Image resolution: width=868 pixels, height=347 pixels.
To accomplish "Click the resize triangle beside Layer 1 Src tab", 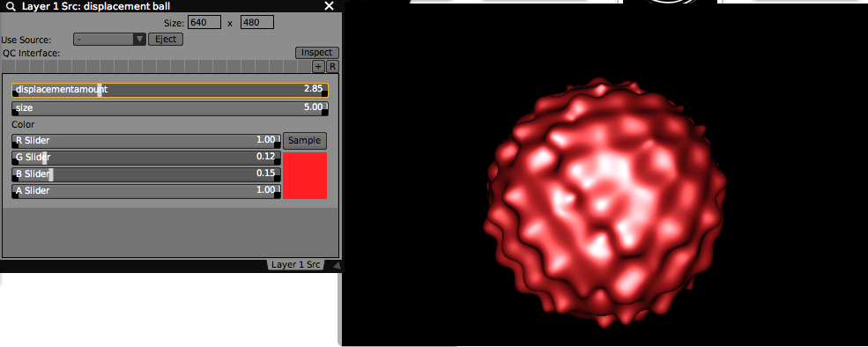I will click(337, 266).
